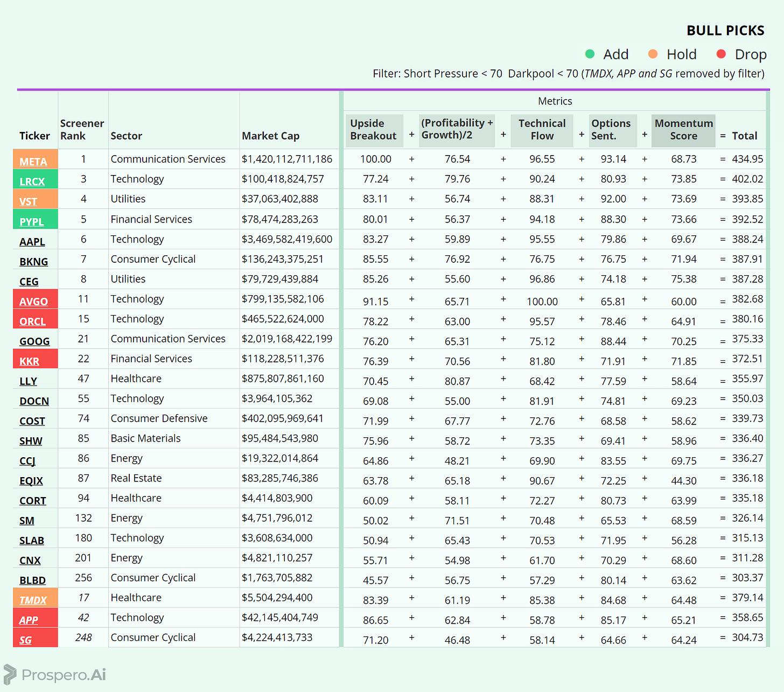The width and height of the screenshot is (784, 692).
Task: Open the CCJ ticker link
Action: [27, 461]
